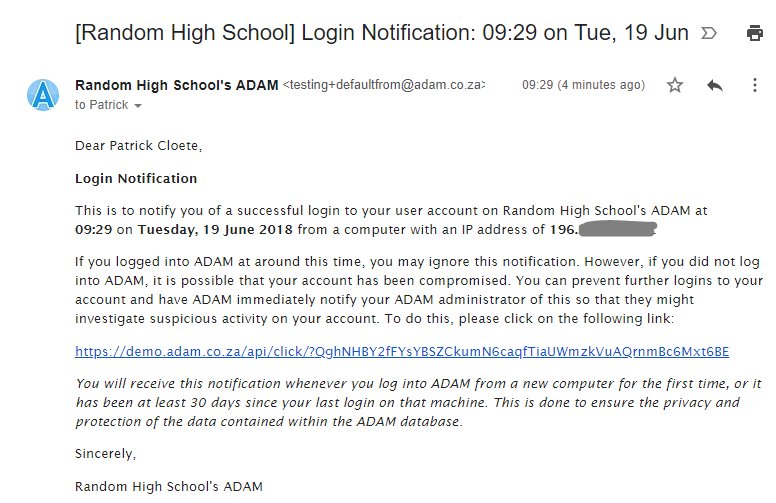Click the 'to Patrick' recipient text
This screenshot has width=776, height=503.
[102, 105]
